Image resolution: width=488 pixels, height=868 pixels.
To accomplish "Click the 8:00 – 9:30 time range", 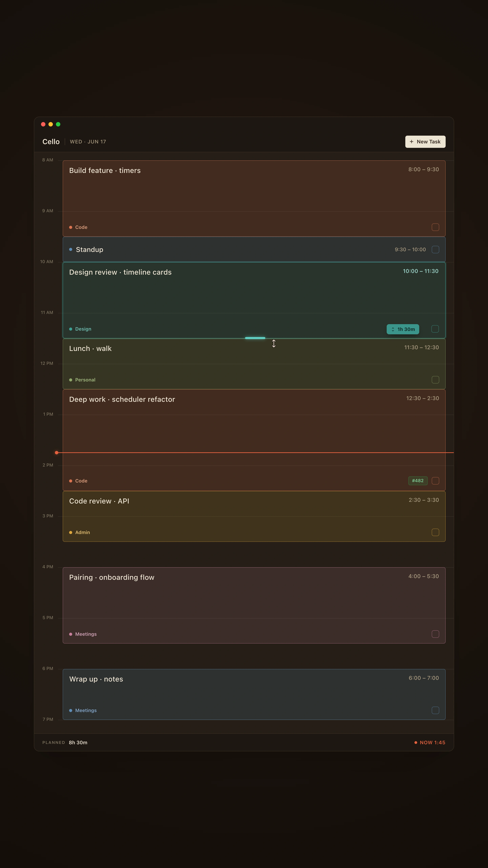I will tap(423, 169).
